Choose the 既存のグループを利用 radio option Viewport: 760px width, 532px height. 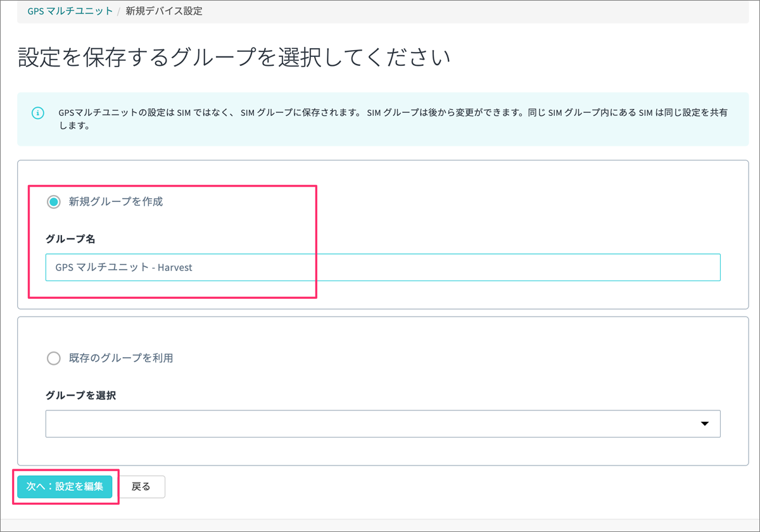pos(54,358)
